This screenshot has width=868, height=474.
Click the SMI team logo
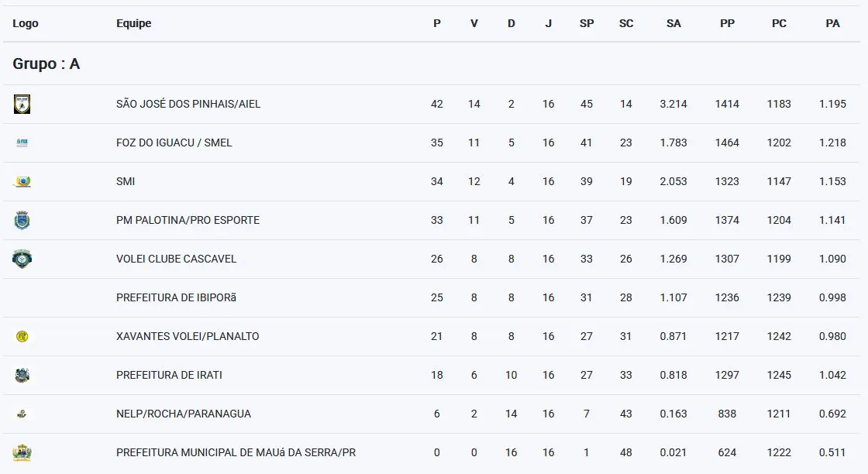click(22, 181)
